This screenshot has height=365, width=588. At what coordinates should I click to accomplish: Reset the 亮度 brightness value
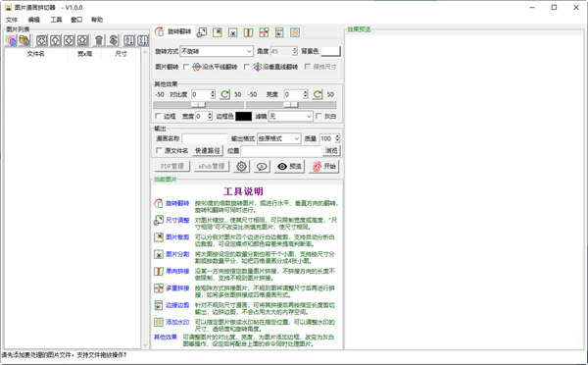(x=318, y=94)
